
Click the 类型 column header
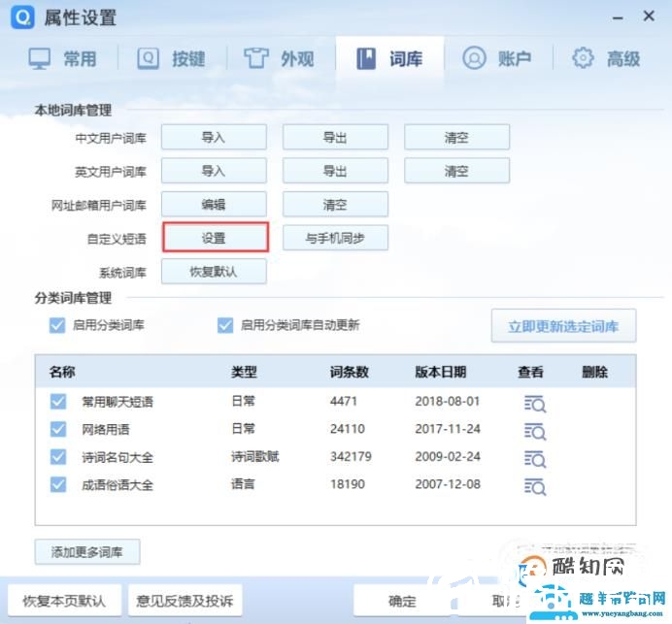pyautogui.click(x=244, y=372)
